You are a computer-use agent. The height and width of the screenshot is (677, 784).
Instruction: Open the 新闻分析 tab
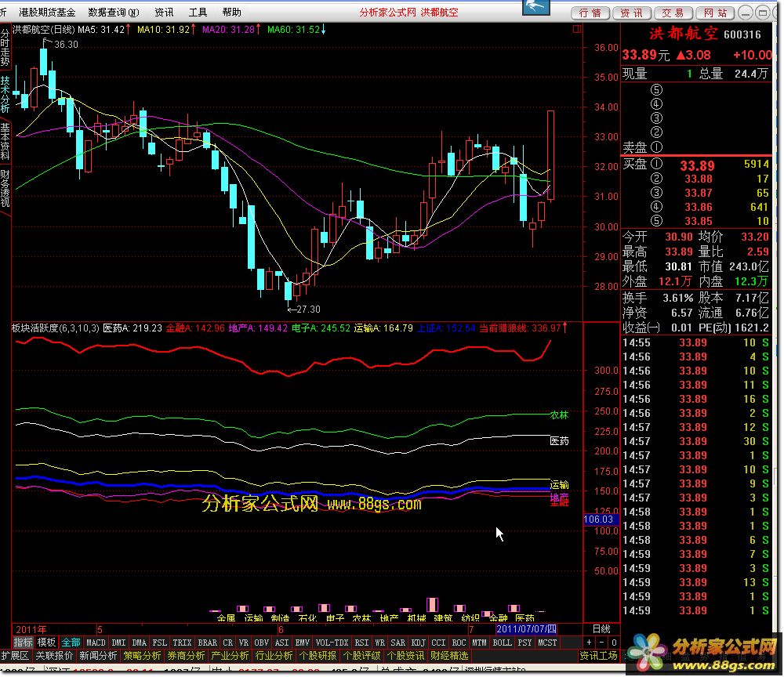pos(98,656)
